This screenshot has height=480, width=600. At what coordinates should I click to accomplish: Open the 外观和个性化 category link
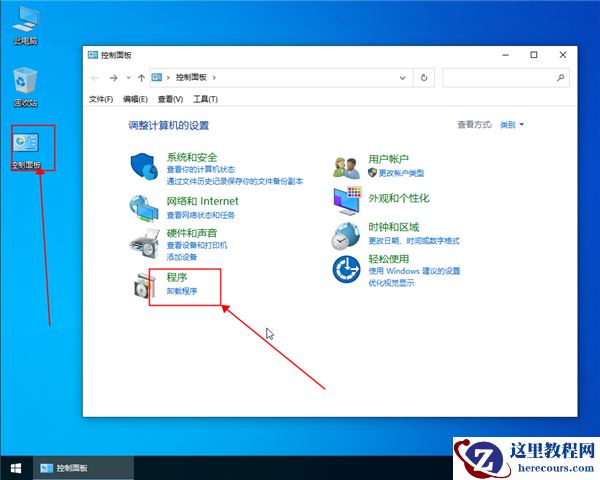(399, 198)
